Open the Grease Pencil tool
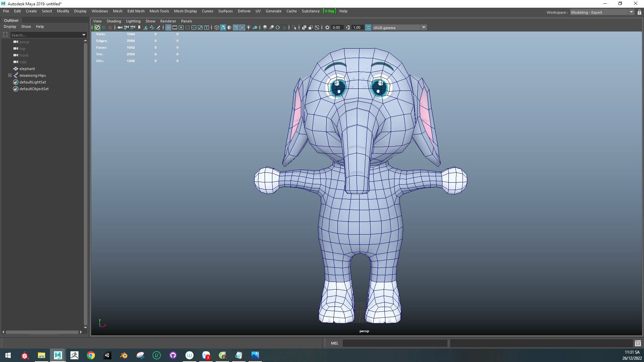Screen dimensions: 644x362 [158, 27]
